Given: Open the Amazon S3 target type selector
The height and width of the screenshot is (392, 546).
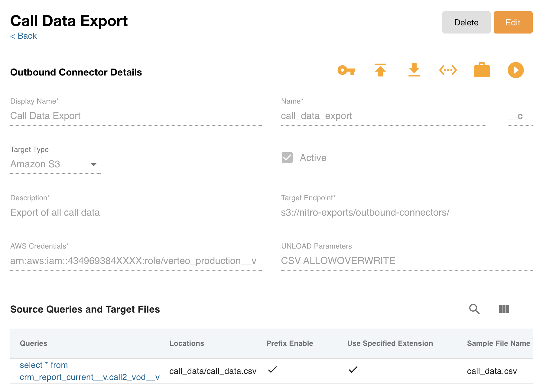Looking at the screenshot, I should tap(48, 164).
